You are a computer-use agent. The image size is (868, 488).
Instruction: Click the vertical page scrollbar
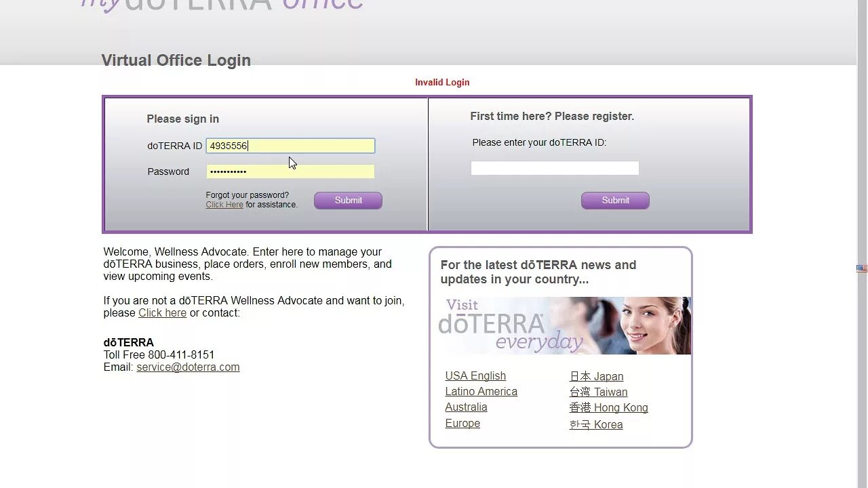coord(863,244)
